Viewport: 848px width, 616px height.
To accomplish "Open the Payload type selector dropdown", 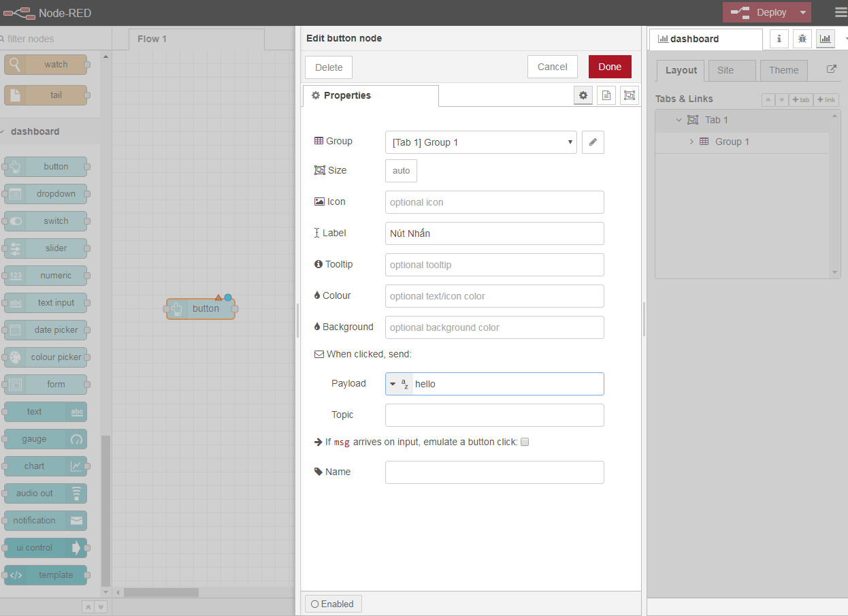I will [399, 384].
